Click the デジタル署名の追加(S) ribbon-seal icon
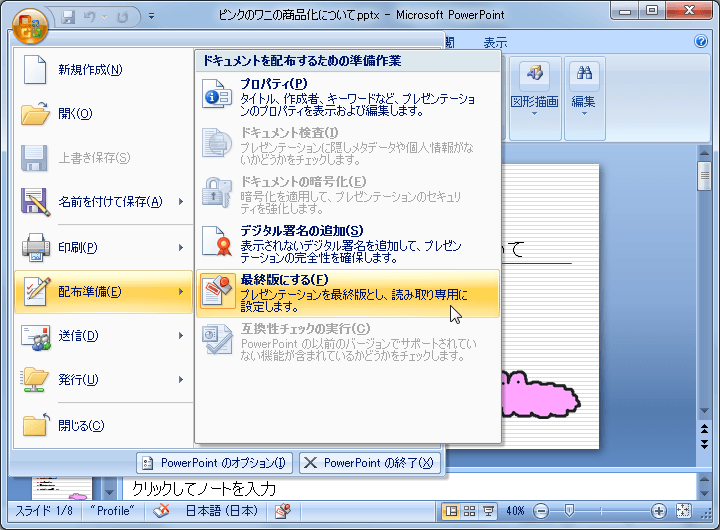Viewport: 720px width, 530px height. coord(217,241)
